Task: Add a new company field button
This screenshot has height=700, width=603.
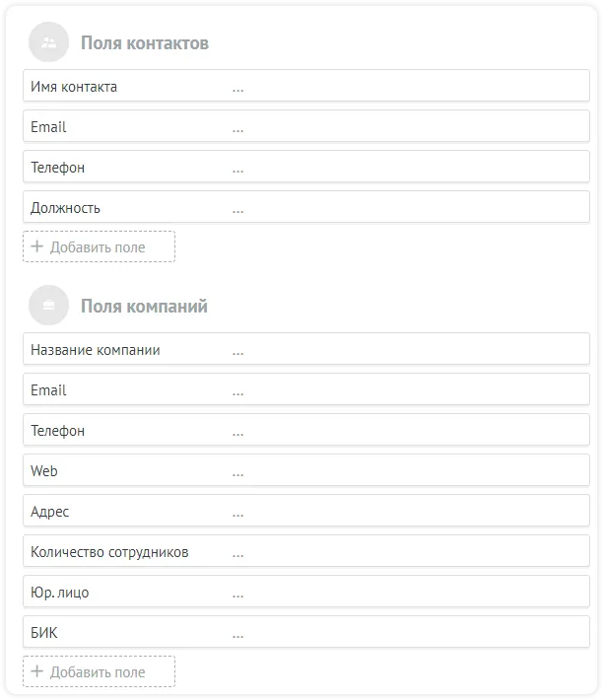Action: click(99, 671)
